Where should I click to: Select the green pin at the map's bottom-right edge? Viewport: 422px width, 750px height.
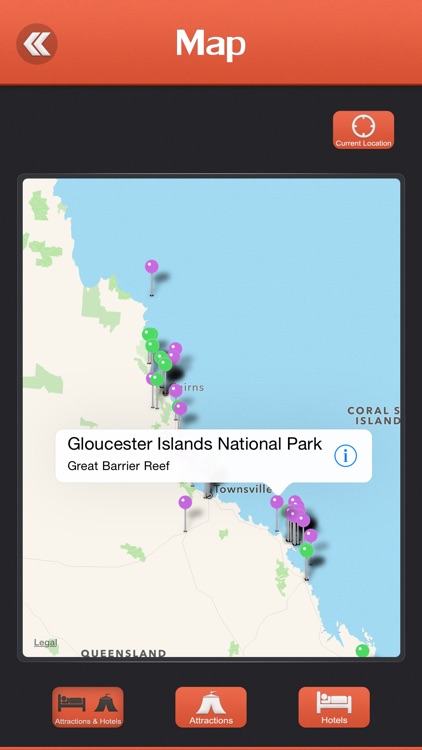(x=363, y=651)
